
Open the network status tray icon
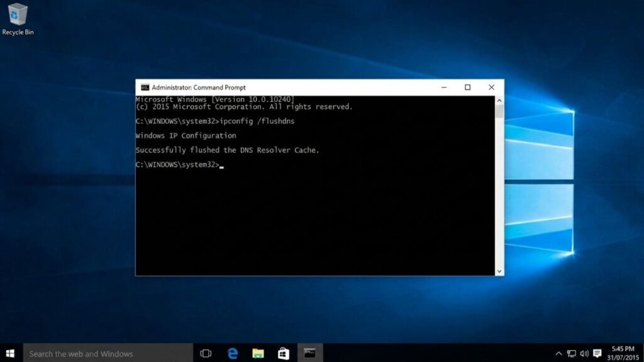[571, 353]
